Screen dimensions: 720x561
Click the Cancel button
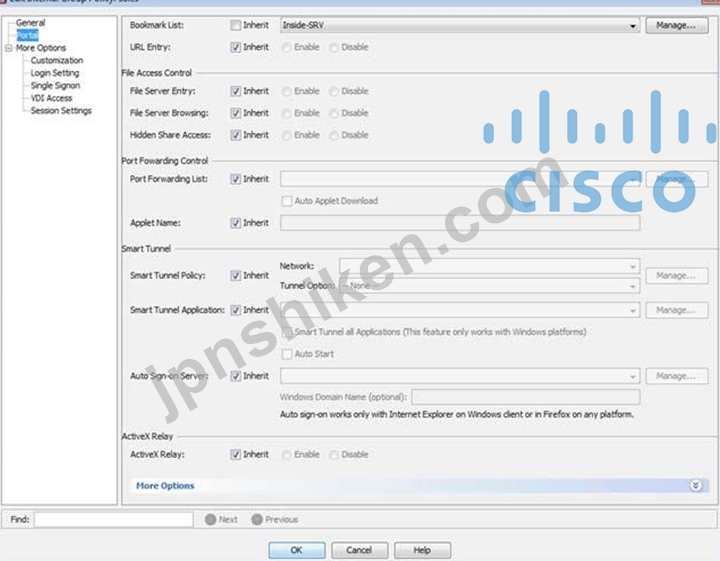[x=360, y=550]
